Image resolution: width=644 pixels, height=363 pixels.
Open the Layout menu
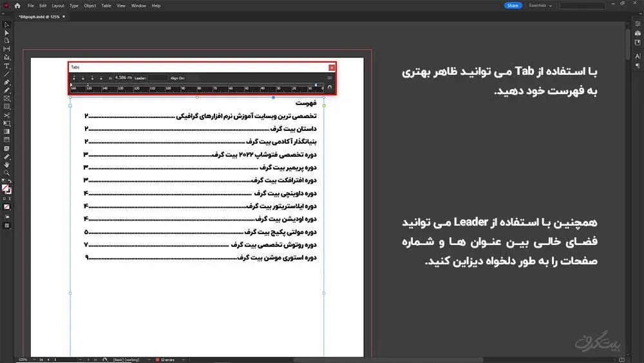[58, 6]
